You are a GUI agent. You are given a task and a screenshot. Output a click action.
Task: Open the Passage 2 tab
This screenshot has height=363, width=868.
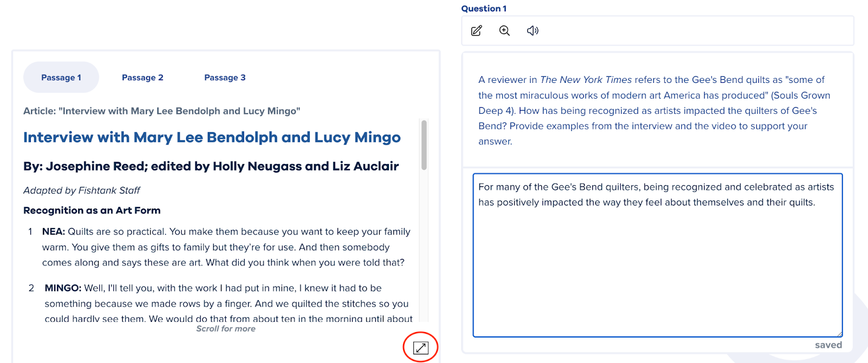pos(143,77)
